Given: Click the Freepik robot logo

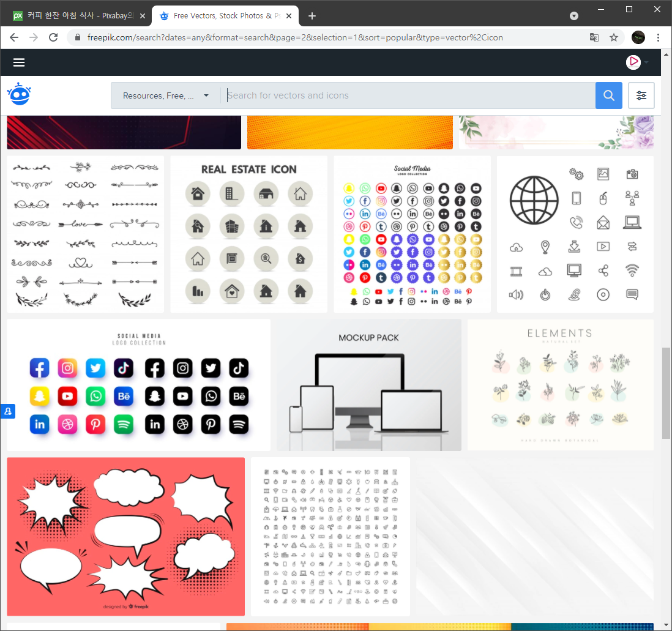Looking at the screenshot, I should tap(20, 94).
